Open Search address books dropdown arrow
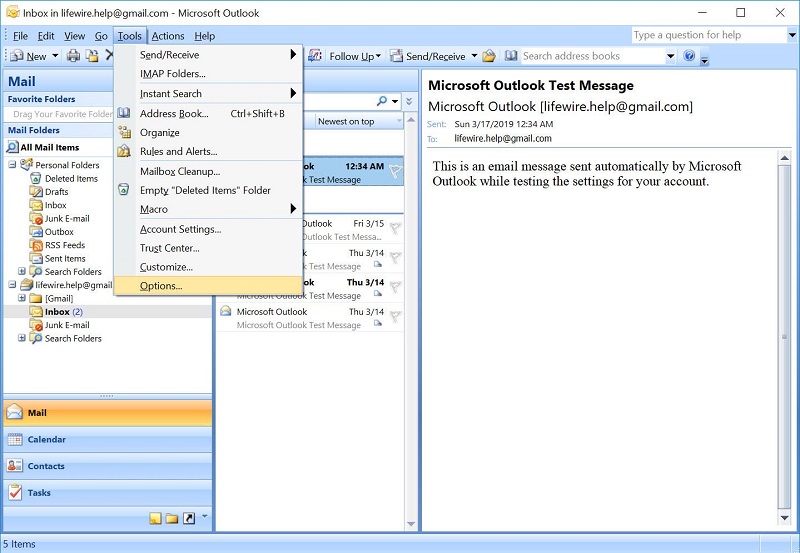800x553 pixels. [x=670, y=56]
